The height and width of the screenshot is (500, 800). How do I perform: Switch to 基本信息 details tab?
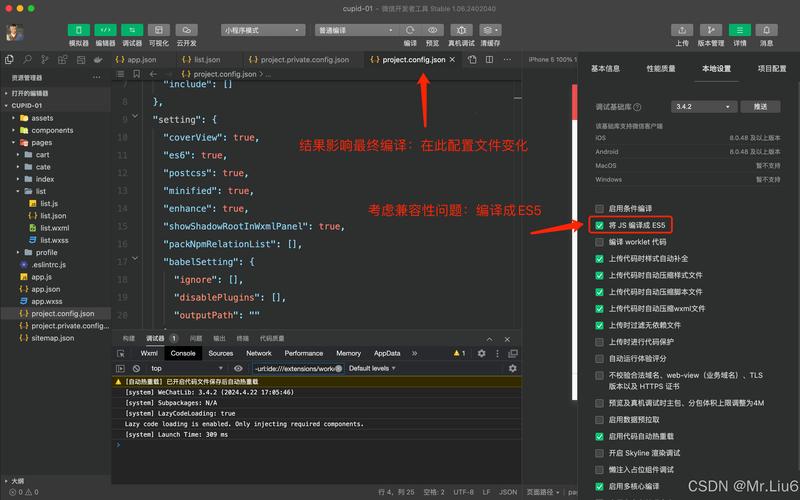coord(606,68)
